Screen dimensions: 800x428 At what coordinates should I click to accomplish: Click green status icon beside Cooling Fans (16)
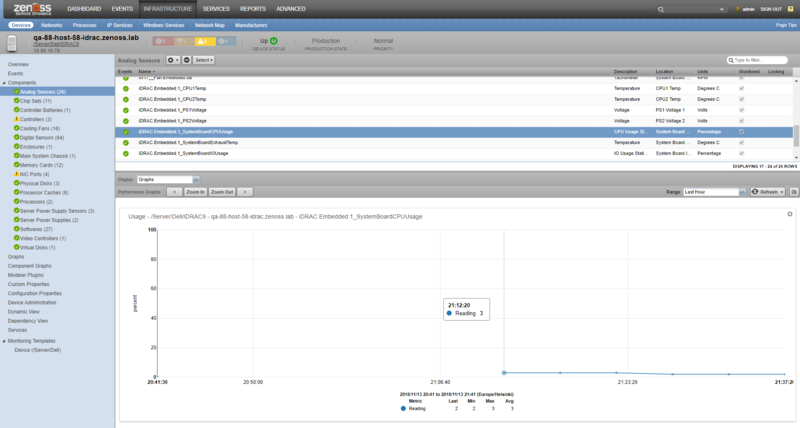16,129
